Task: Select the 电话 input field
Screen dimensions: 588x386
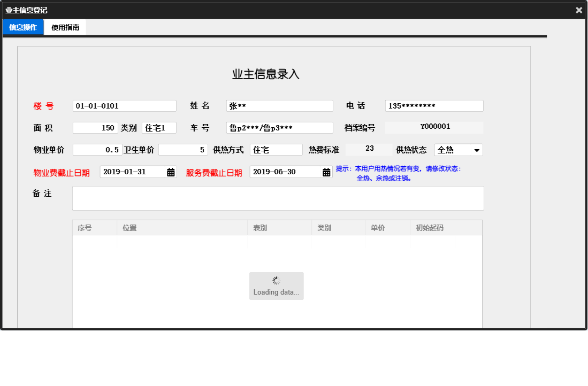Action: [434, 105]
